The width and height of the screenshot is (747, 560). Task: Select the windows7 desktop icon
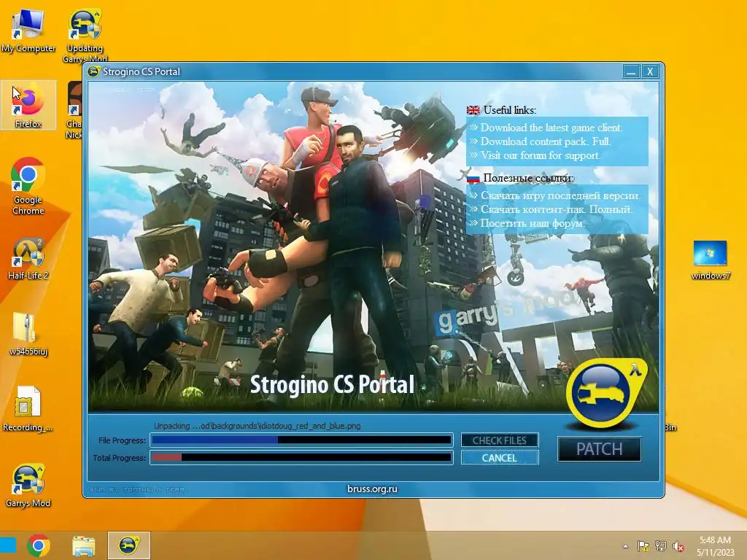point(711,260)
